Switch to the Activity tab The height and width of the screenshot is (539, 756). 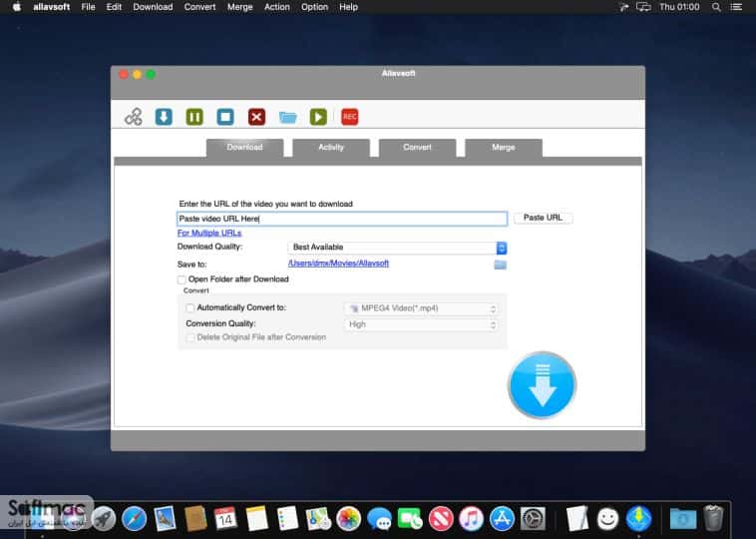331,148
